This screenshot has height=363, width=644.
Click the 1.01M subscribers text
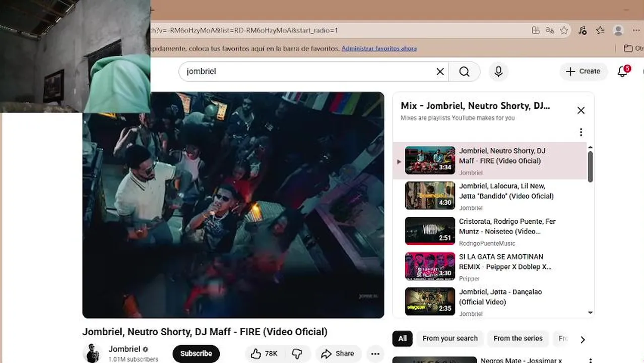pos(133,359)
